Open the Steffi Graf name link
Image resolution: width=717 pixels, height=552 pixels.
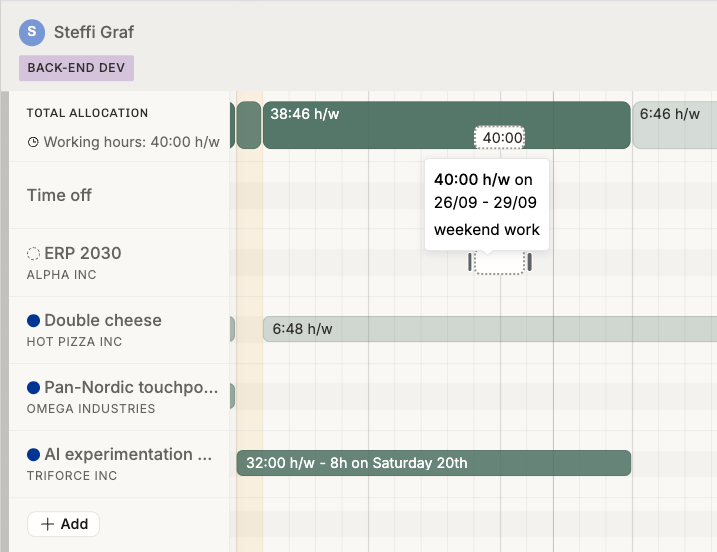pyautogui.click(x=94, y=32)
